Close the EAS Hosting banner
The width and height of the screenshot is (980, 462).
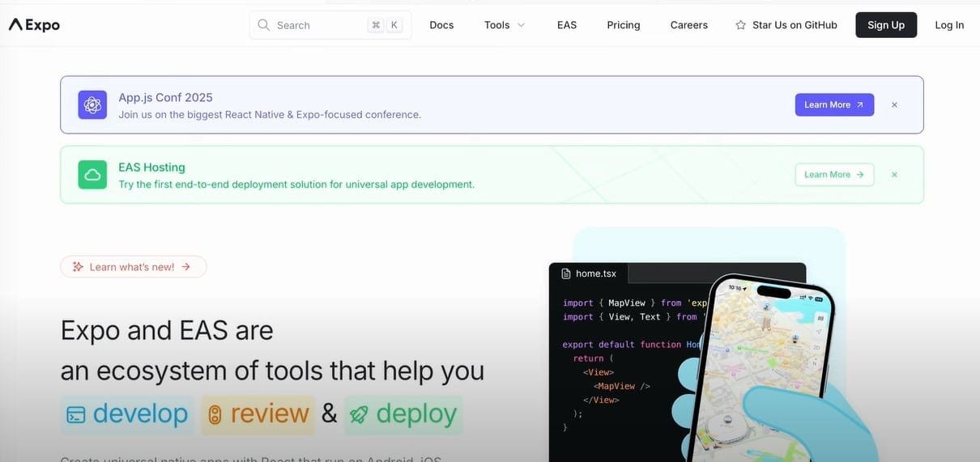coord(894,175)
